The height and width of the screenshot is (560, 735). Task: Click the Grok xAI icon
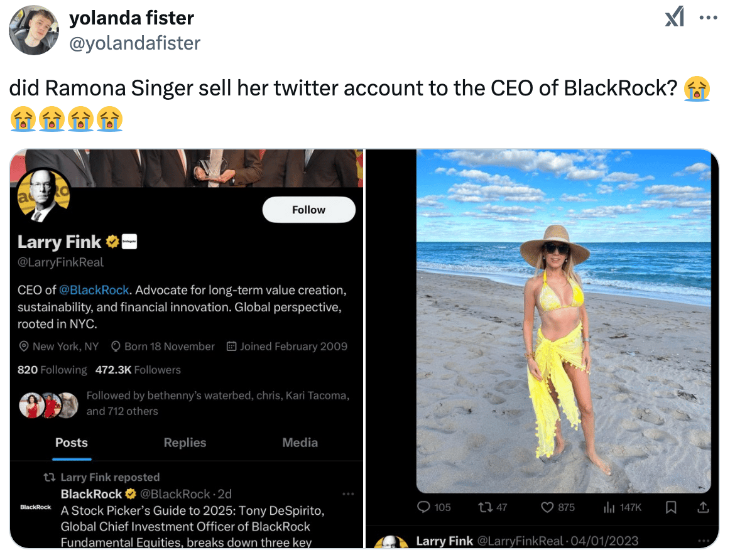(674, 18)
